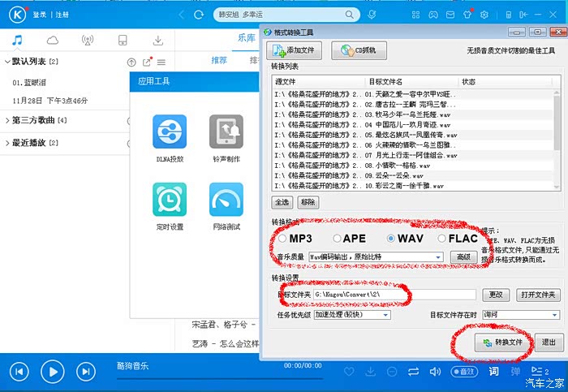Viewport: 568px width, 392px height.
Task: Open the mail message icon
Action: click(x=450, y=15)
